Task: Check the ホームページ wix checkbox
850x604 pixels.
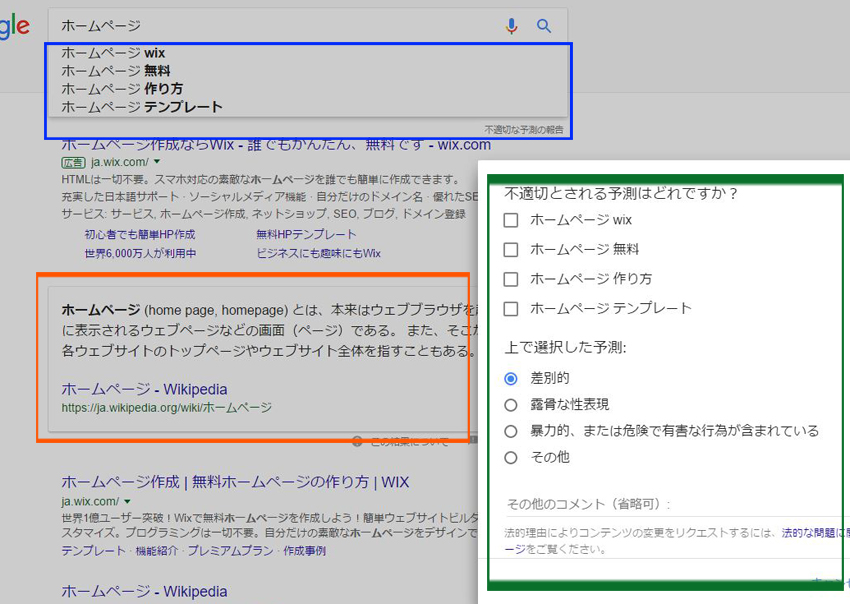Action: point(511,220)
